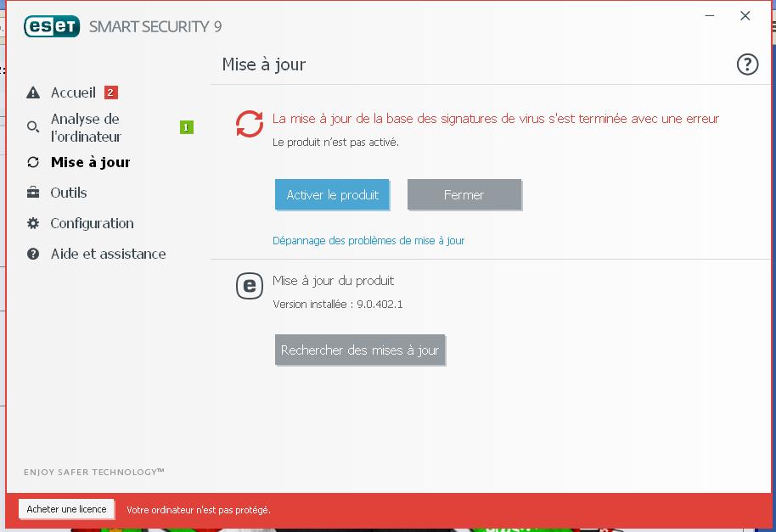Image resolution: width=776 pixels, height=532 pixels.
Task: Click the red update error sync icon
Action: click(x=250, y=124)
